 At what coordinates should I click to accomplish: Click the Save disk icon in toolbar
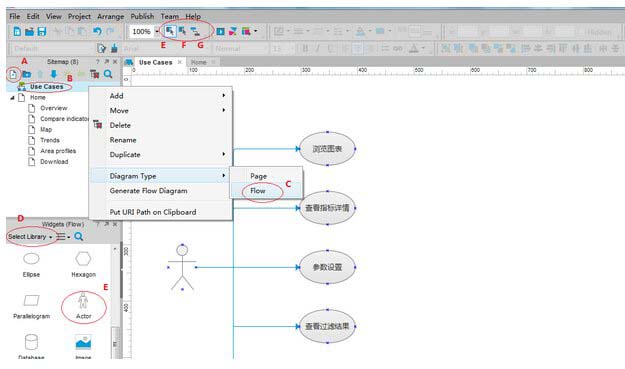42,31
